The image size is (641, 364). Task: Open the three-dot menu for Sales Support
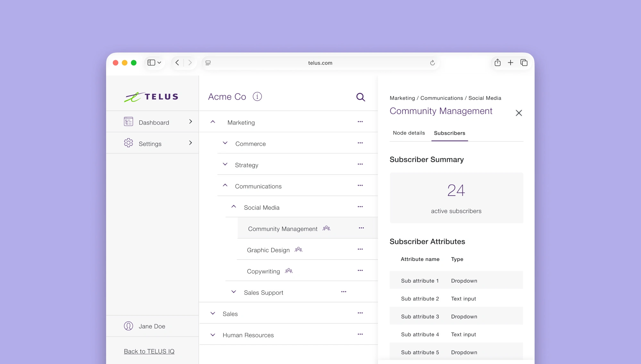coord(344,292)
